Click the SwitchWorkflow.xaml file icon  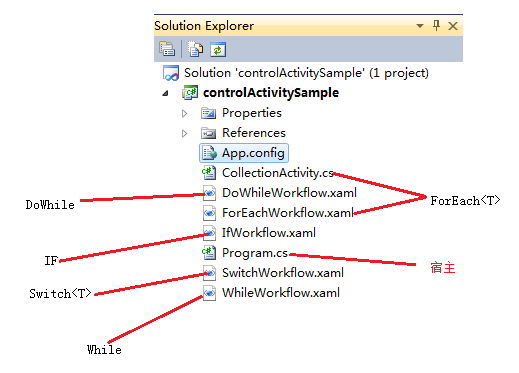209,273
